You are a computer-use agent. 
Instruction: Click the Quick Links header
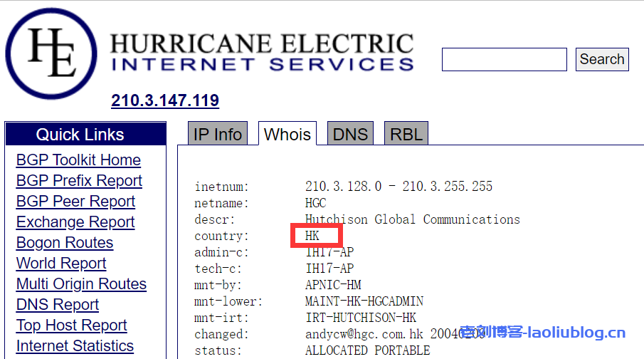click(x=80, y=135)
